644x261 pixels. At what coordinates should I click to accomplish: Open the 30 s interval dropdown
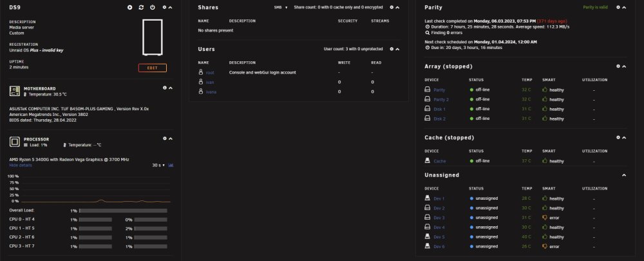(x=158, y=165)
